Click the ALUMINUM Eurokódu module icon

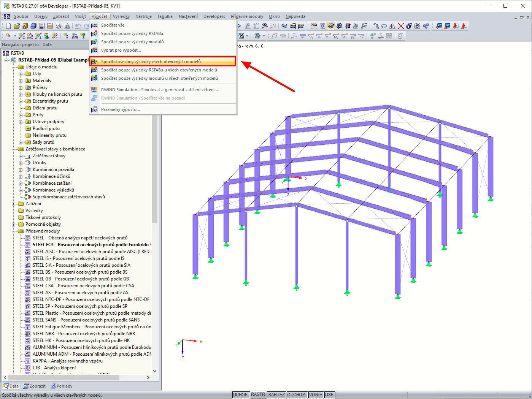click(x=27, y=347)
